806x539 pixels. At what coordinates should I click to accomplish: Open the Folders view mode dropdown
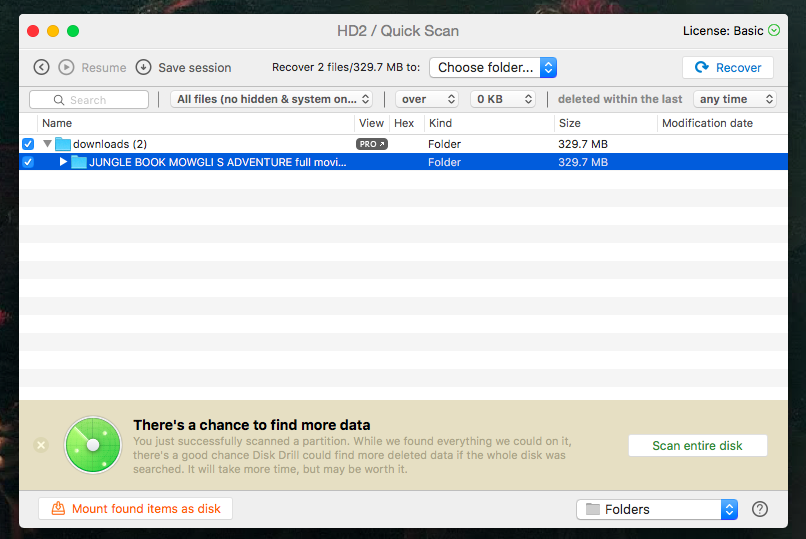coord(657,509)
